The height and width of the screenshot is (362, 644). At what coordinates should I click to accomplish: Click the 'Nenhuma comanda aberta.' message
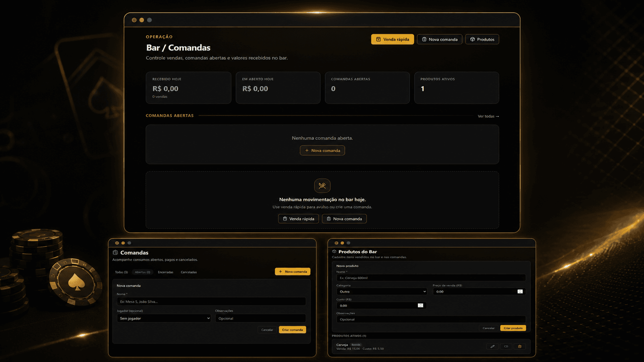click(322, 138)
